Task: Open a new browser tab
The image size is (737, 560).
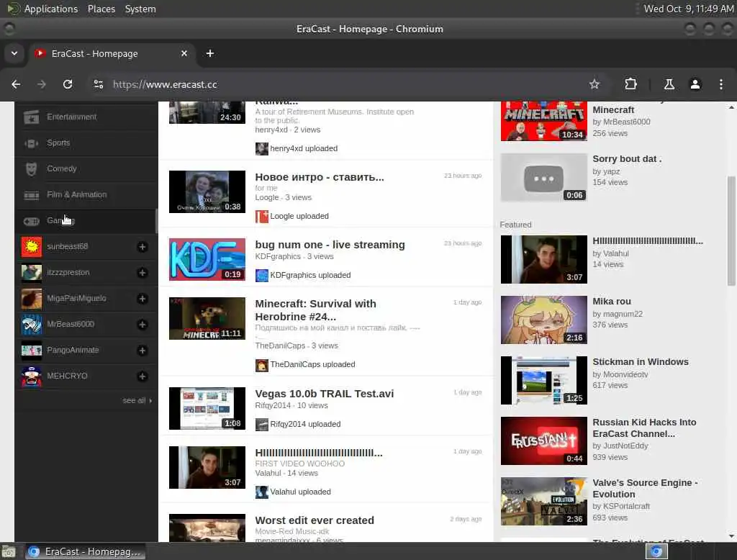Action: click(x=210, y=53)
